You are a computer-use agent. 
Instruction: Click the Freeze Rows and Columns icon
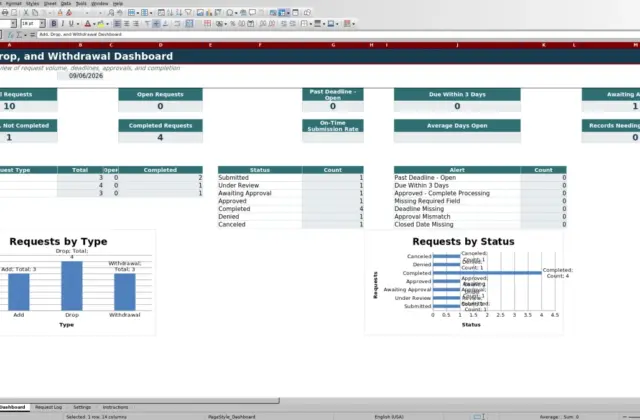pos(282,13)
